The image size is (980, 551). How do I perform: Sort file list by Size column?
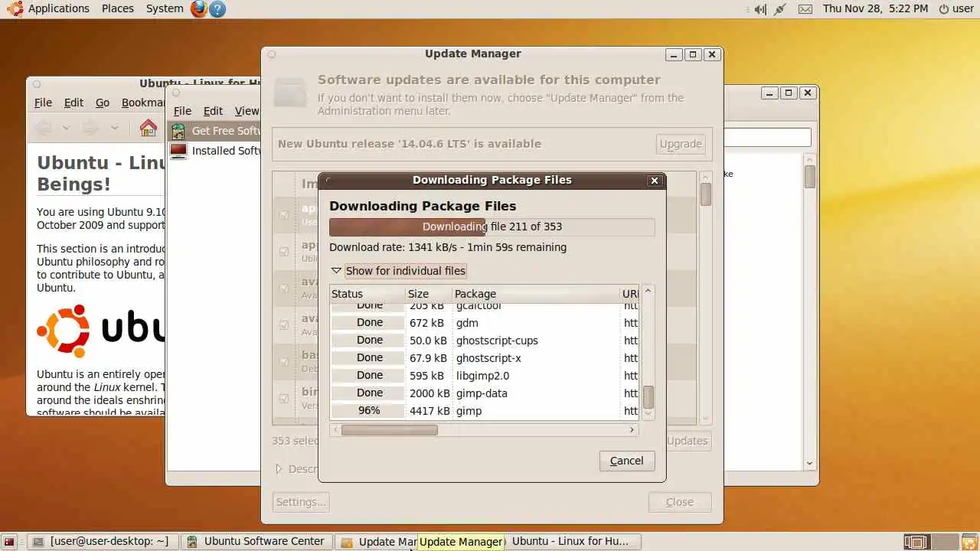(x=428, y=294)
